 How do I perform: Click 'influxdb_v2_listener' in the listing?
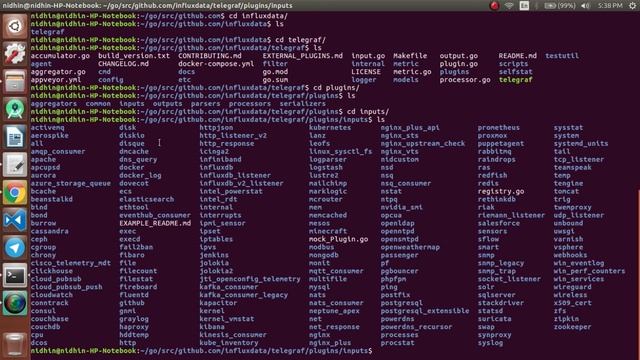pyautogui.click(x=241, y=183)
